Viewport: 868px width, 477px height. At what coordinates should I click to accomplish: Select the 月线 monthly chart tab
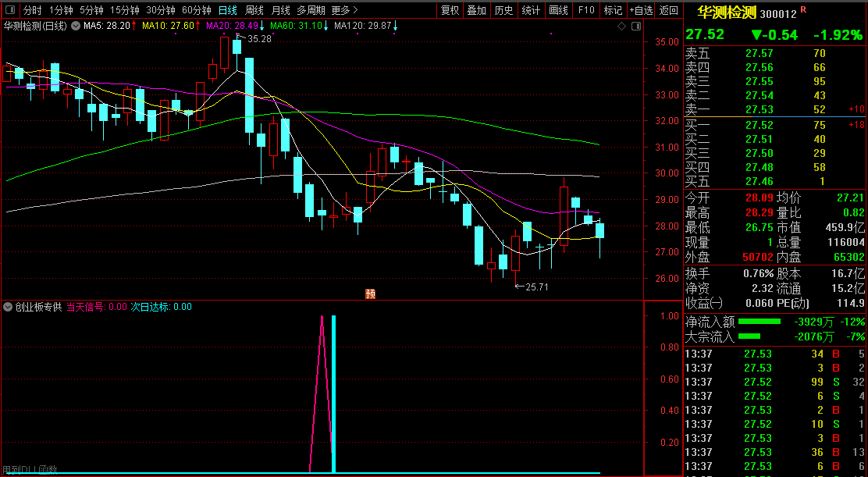pyautogui.click(x=281, y=10)
